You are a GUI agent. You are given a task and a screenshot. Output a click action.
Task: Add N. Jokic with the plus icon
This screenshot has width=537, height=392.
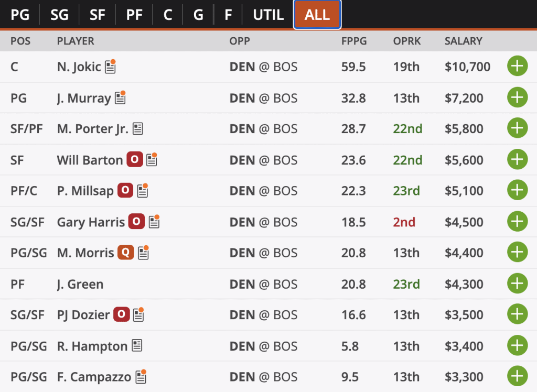[517, 66]
